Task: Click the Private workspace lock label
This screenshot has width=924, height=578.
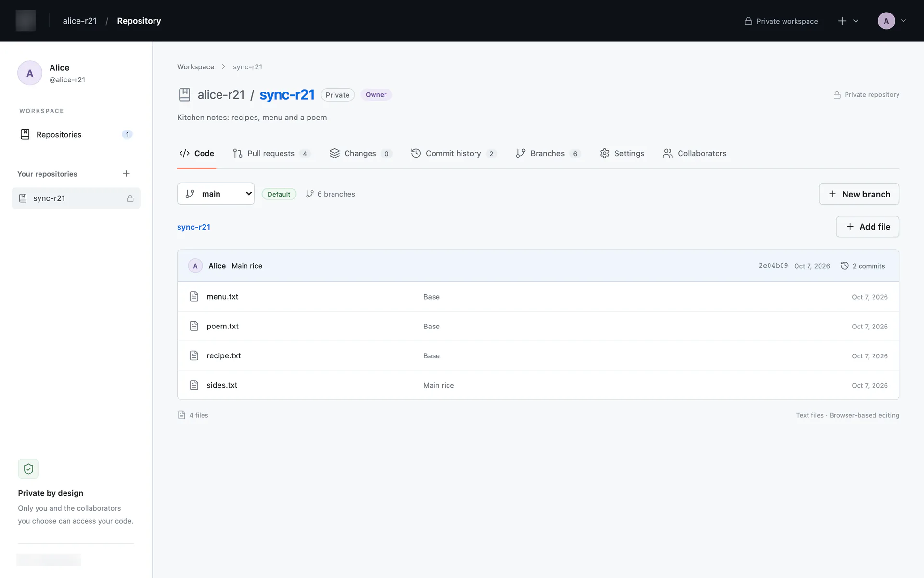Action: tap(781, 21)
